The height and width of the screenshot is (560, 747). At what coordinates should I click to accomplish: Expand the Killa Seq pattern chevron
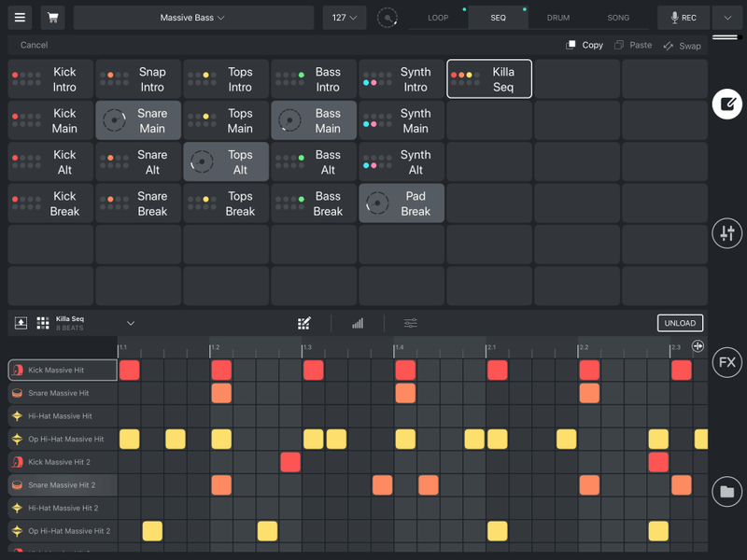[x=131, y=323]
